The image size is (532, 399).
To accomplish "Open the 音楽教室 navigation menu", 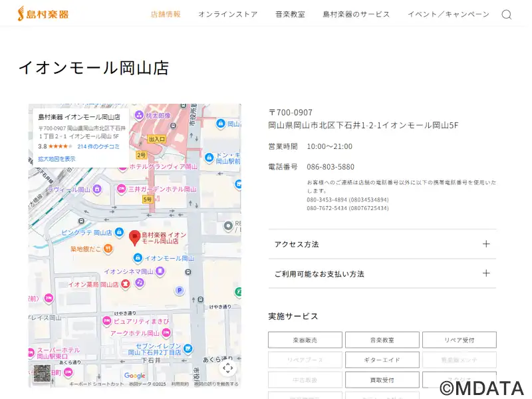I will pyautogui.click(x=290, y=14).
